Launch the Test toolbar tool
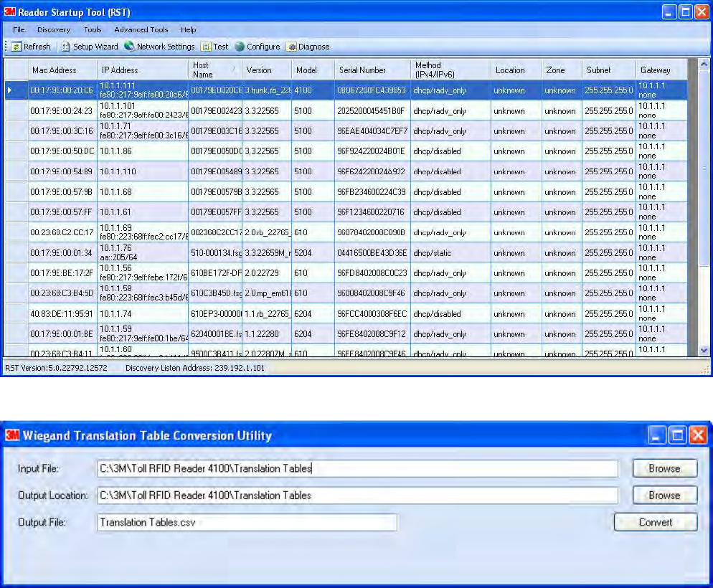 click(214, 47)
